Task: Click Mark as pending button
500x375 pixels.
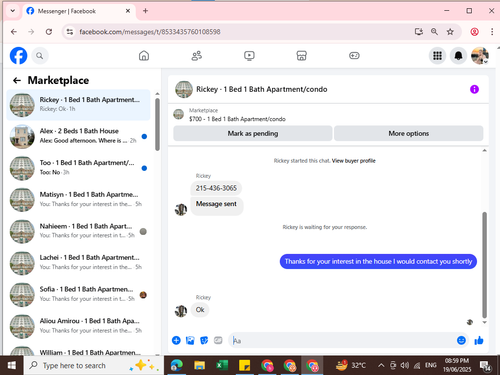Action: pos(253,133)
